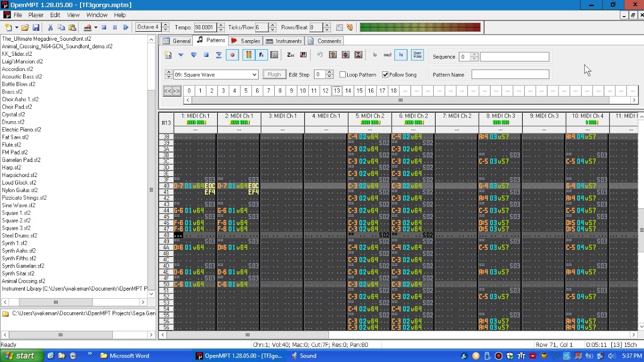Click Ticks/Row spinner arrows
Viewport: 644px width, 362px height.
(x=273, y=27)
